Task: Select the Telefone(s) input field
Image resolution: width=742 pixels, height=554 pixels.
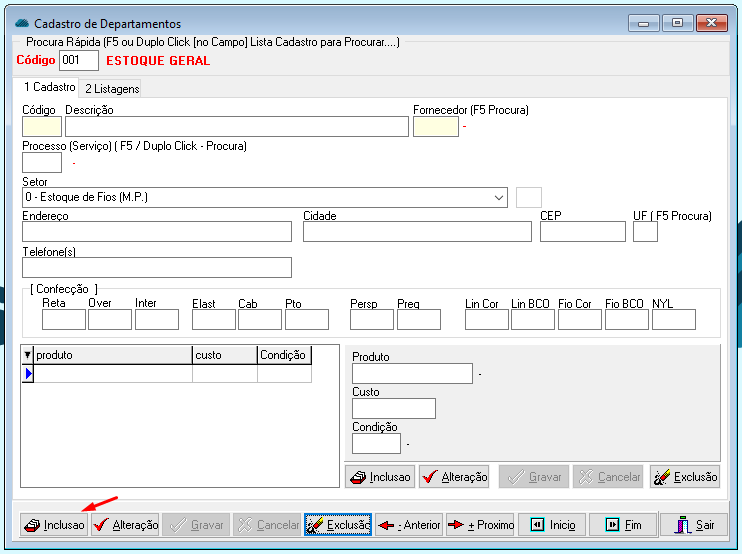Action: [156, 267]
